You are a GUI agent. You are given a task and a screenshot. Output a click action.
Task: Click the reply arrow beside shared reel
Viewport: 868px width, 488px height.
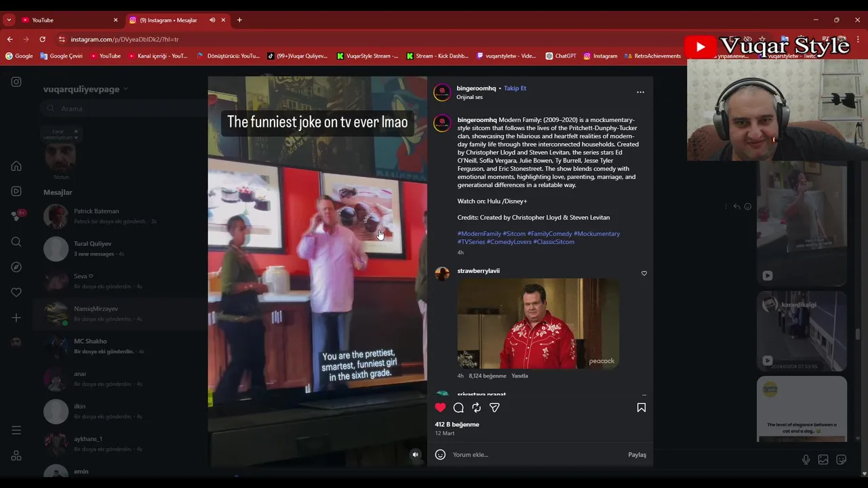click(736, 207)
